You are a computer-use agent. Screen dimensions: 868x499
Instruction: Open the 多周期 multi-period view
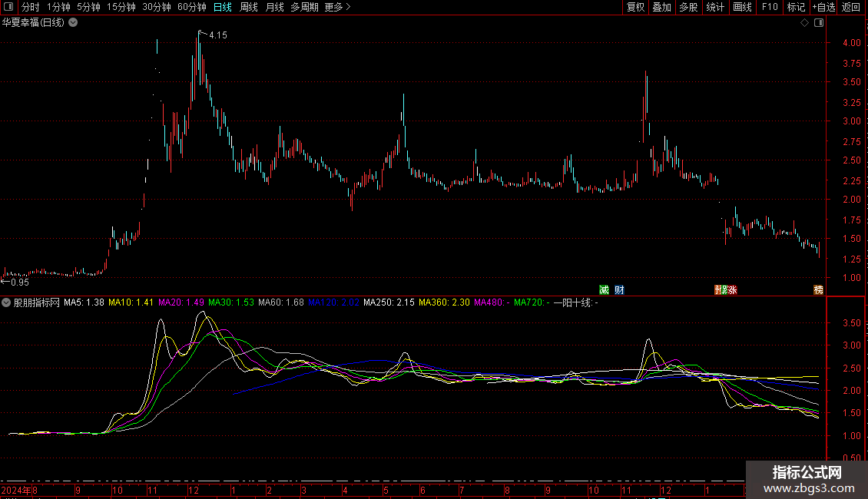point(304,7)
